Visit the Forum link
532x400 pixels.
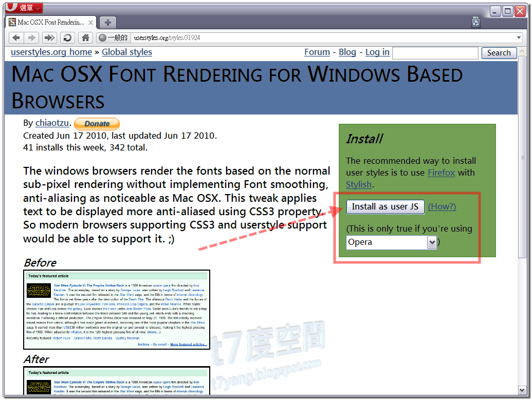coord(317,52)
